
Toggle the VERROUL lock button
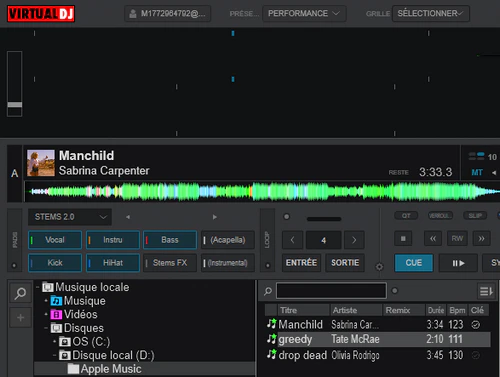coord(440,216)
